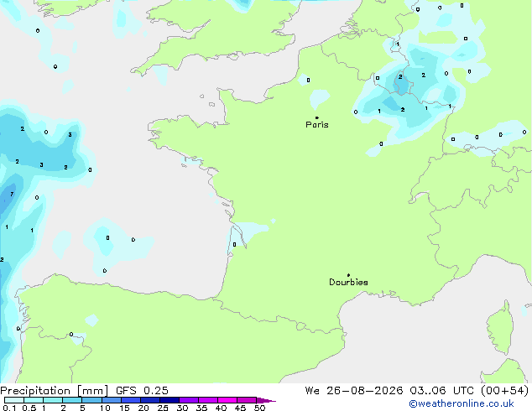Pick the 5–10 mm legend swatch
Viewport: 532px width, 411px height.
point(91,400)
